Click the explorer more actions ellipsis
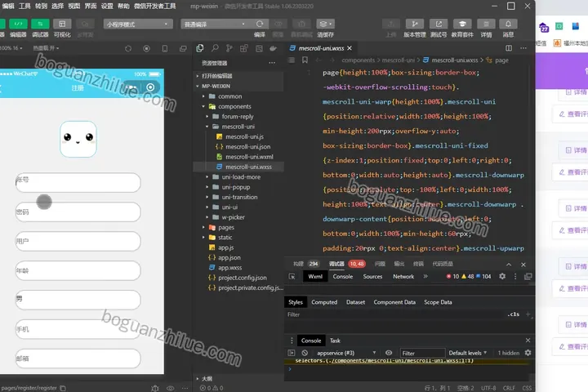The width and height of the screenshot is (588, 392). (x=272, y=63)
